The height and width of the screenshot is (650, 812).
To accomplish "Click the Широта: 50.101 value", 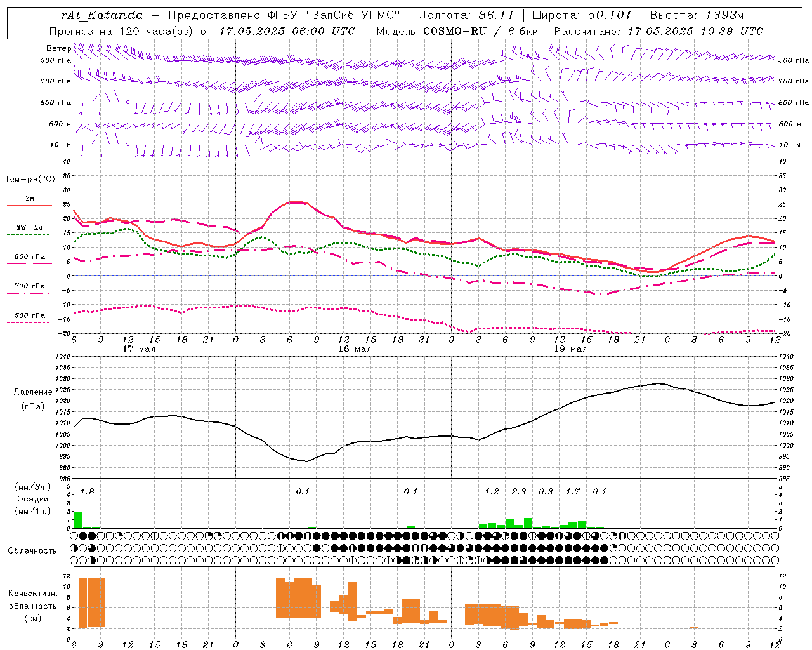I will [582, 15].
